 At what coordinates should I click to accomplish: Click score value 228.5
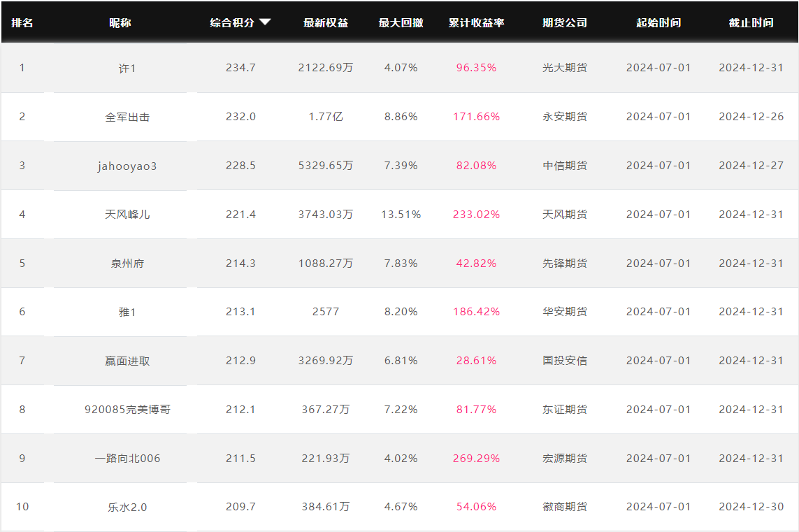point(240,166)
